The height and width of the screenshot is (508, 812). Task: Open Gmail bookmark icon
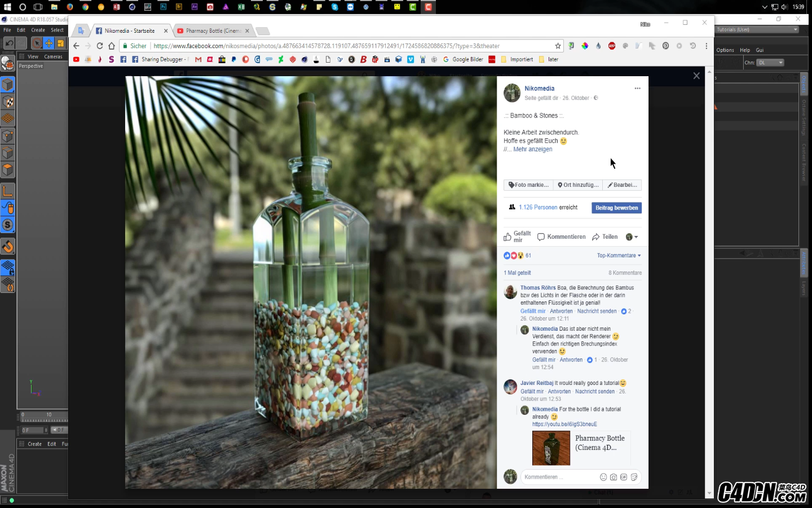coord(198,59)
